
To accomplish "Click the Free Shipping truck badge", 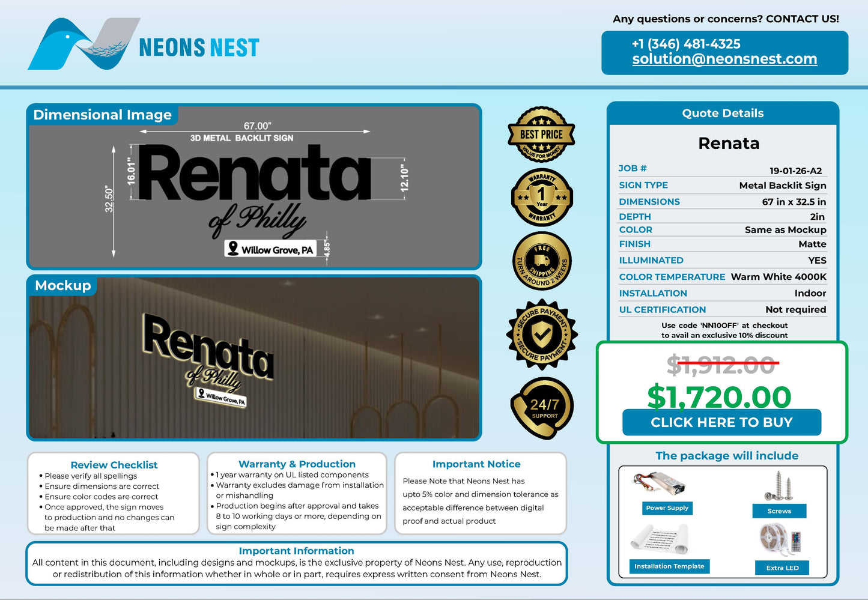I will coord(542,261).
